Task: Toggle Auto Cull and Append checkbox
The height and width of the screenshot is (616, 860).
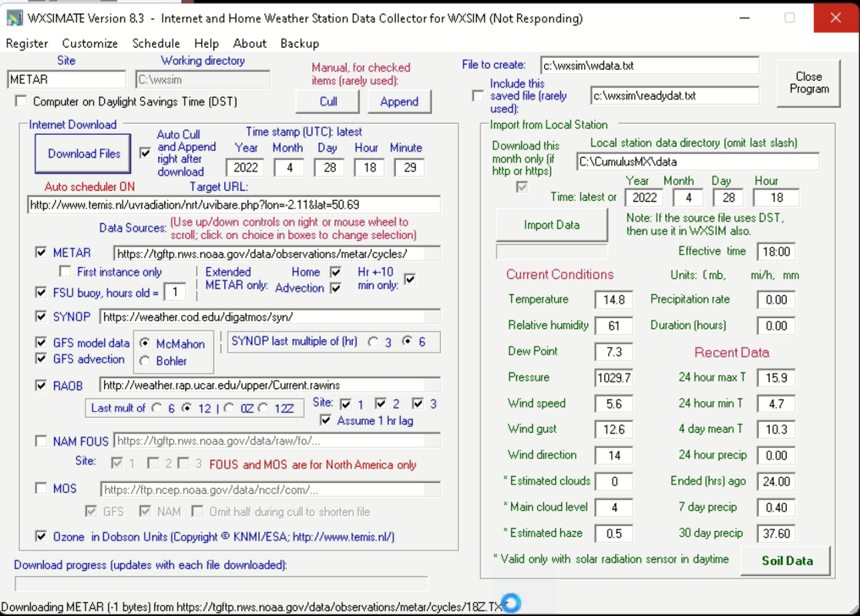Action: (145, 153)
